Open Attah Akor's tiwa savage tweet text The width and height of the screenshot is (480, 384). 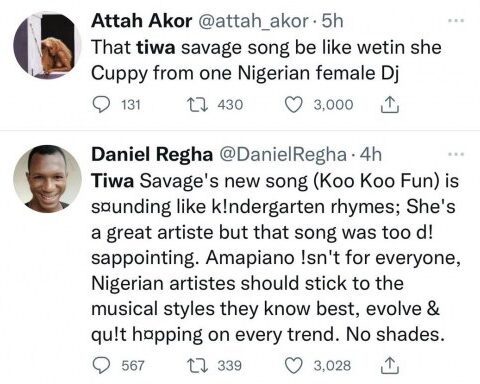(x=266, y=60)
